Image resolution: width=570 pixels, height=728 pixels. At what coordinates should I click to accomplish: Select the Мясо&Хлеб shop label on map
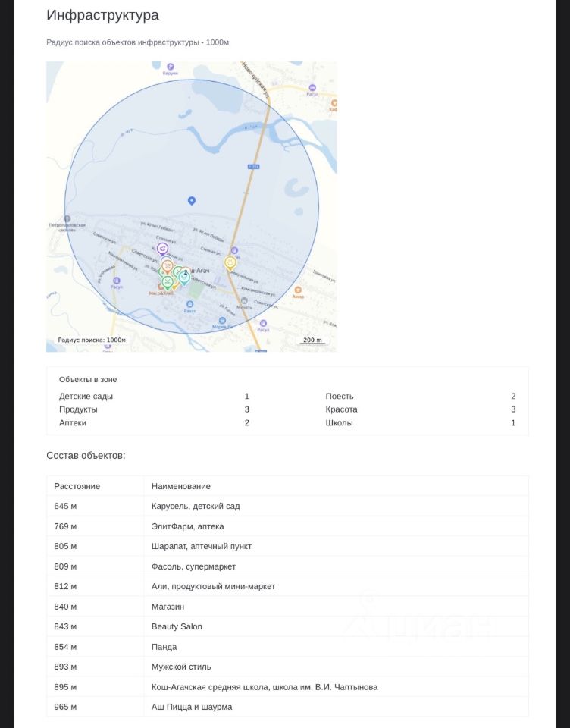coord(161,293)
